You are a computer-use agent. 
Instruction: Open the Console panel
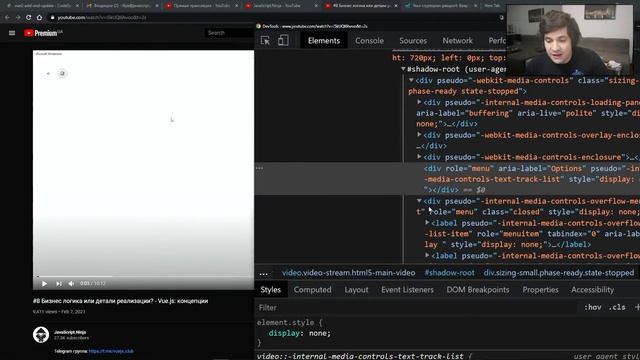369,40
